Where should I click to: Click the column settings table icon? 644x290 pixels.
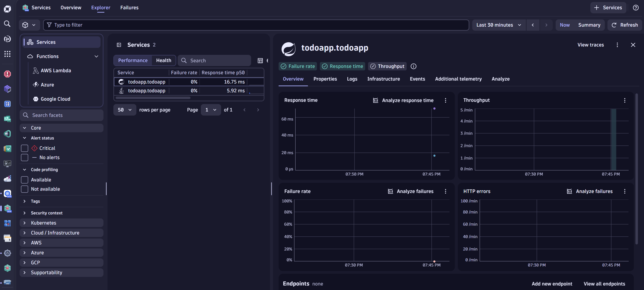click(260, 60)
